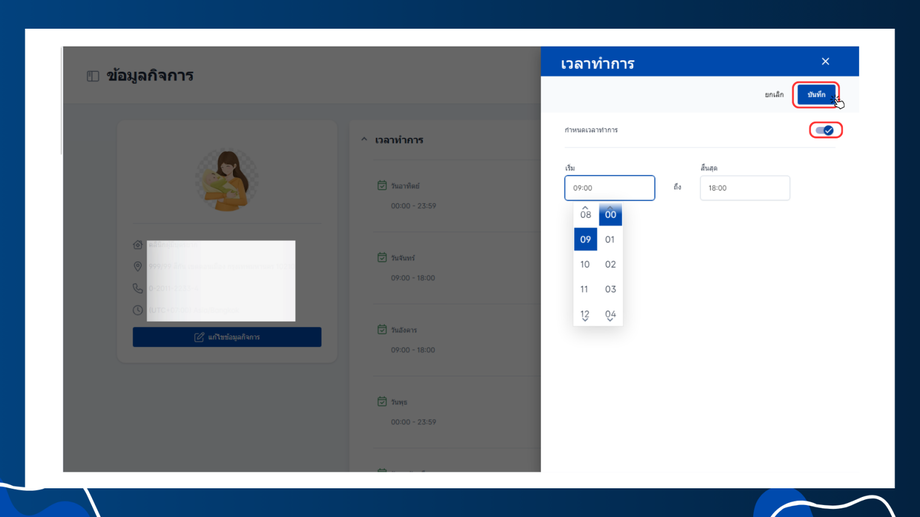Select hour 09 in time picker
The height and width of the screenshot is (517, 920).
coord(586,239)
